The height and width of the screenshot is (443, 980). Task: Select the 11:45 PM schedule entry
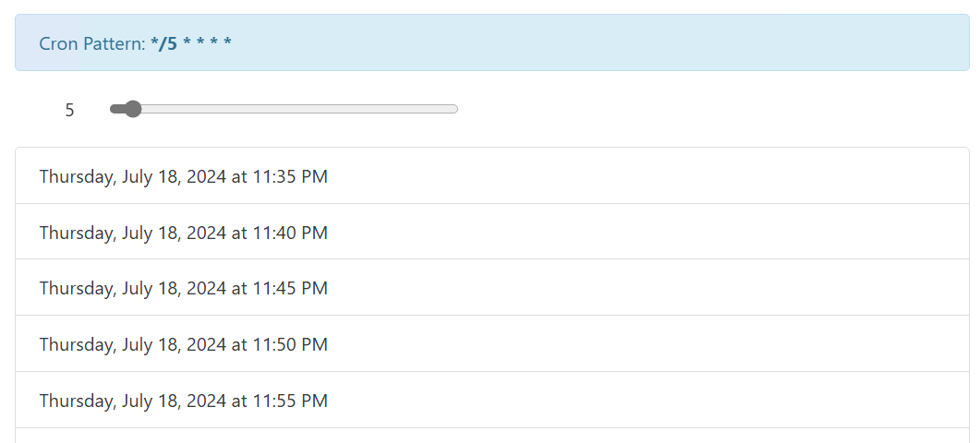[x=491, y=288]
